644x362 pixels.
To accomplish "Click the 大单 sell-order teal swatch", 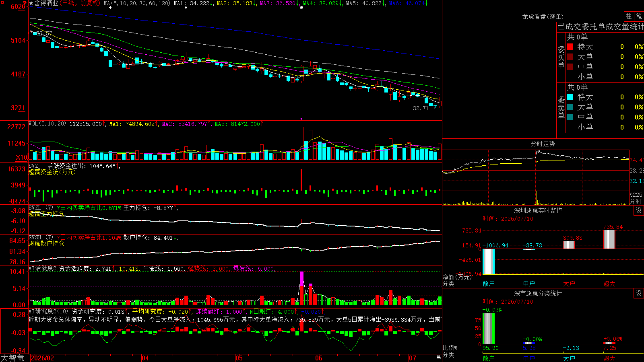I will 570,107.
